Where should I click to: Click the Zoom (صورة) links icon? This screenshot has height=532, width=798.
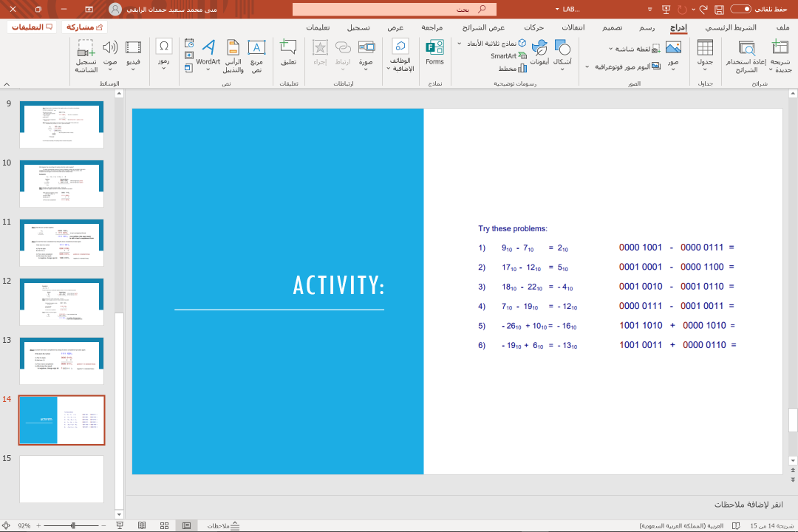point(366,48)
